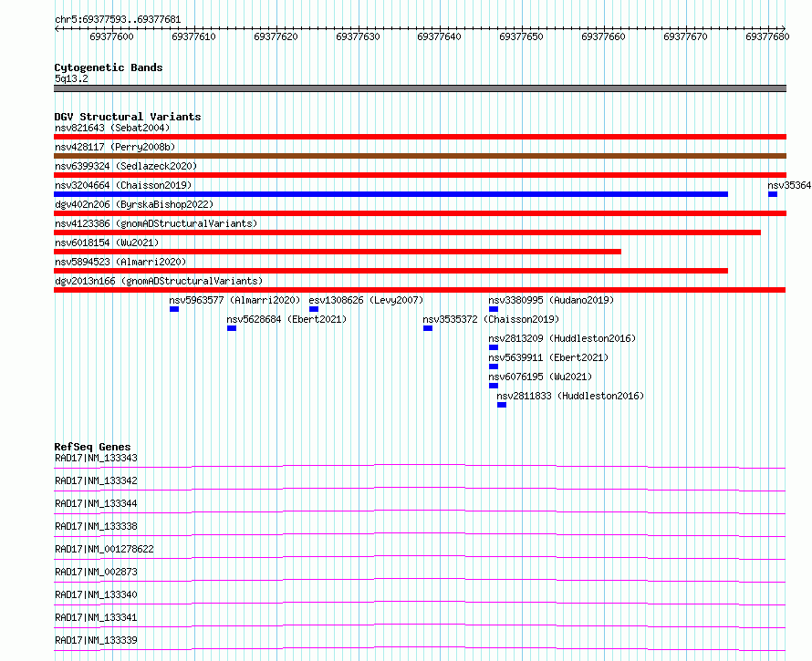Viewport: 812px width, 661px height.
Task: Click the grey 5q13.2 cytogenetic band bar
Action: coord(420,88)
